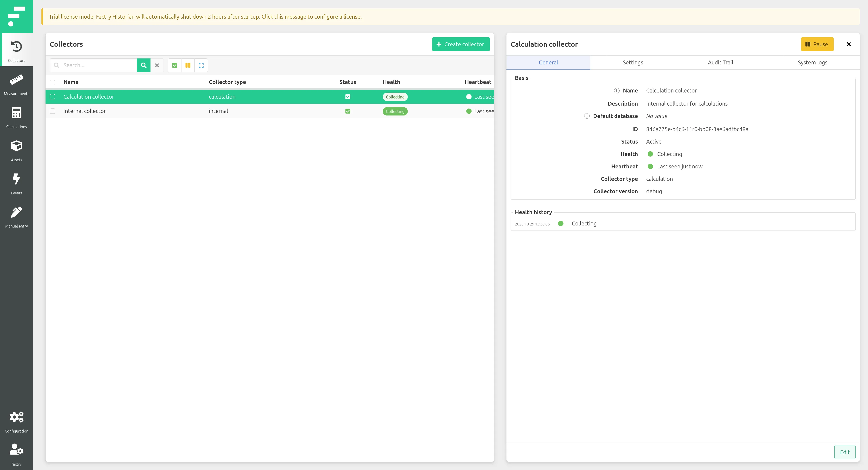Open the Measurements sidebar section
This screenshot has height=470, width=868.
point(17,84)
